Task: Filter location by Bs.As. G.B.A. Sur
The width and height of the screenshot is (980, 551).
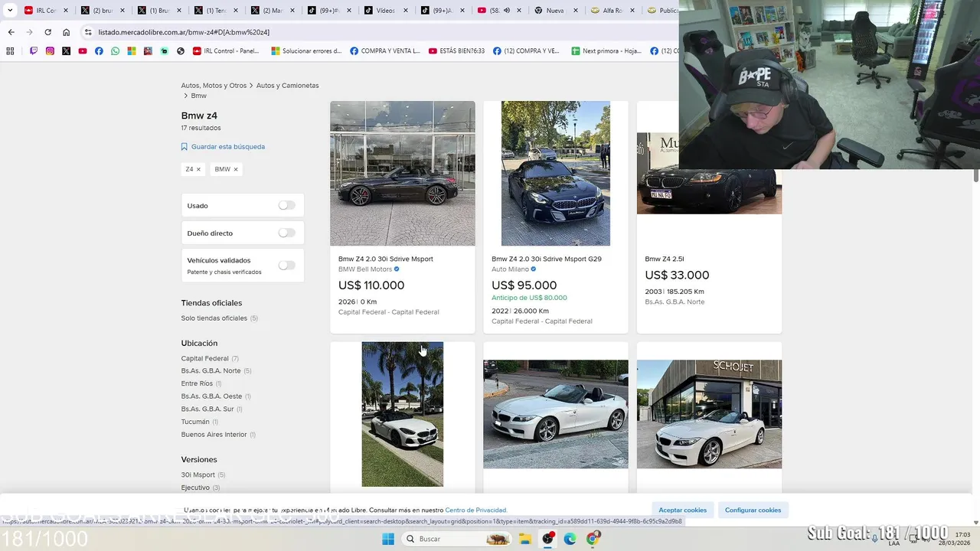Action: [x=207, y=409]
